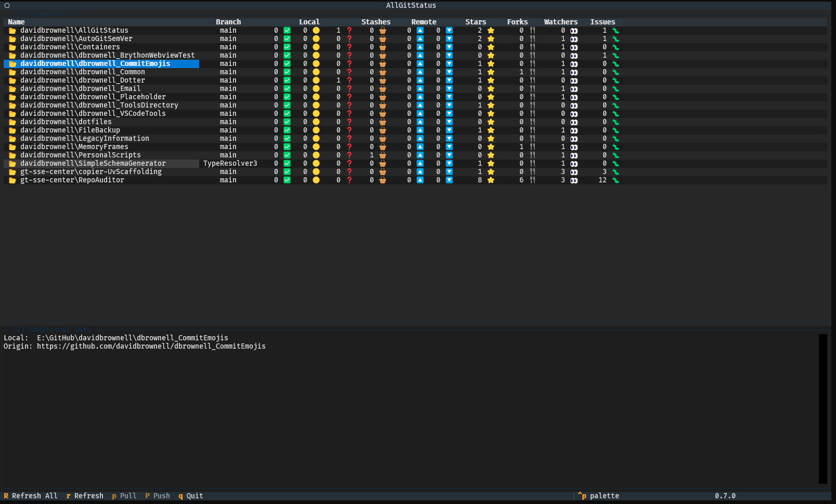
Task: Open the GitHub origin URL for dbrownell_CommitEmojis
Action: pos(151,346)
